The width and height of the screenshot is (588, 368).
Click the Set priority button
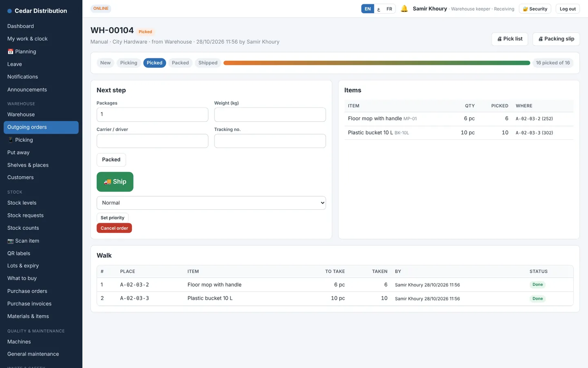pos(112,218)
